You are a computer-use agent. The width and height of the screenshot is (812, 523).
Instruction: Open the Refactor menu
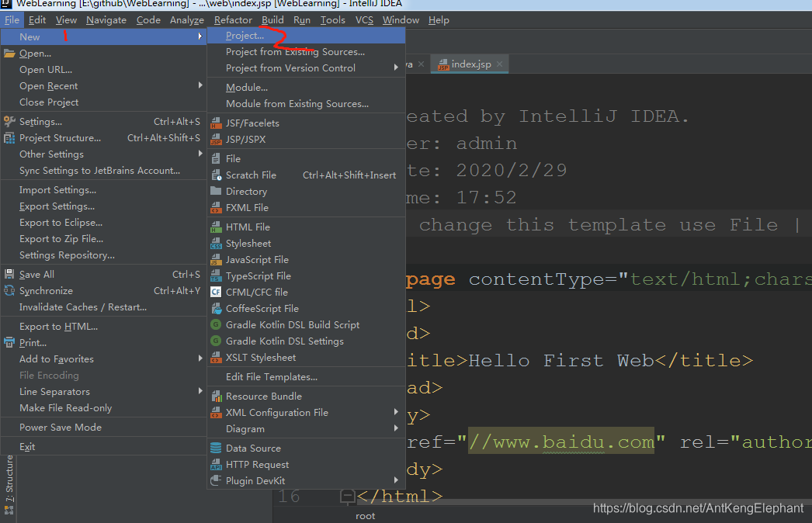click(x=233, y=19)
